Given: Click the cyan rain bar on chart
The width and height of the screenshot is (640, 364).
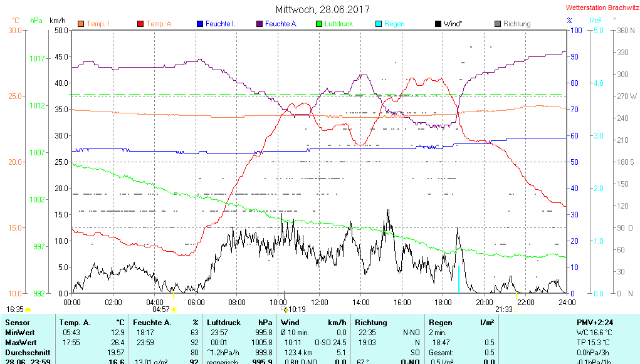Looking at the screenshot, I should 459,279.
